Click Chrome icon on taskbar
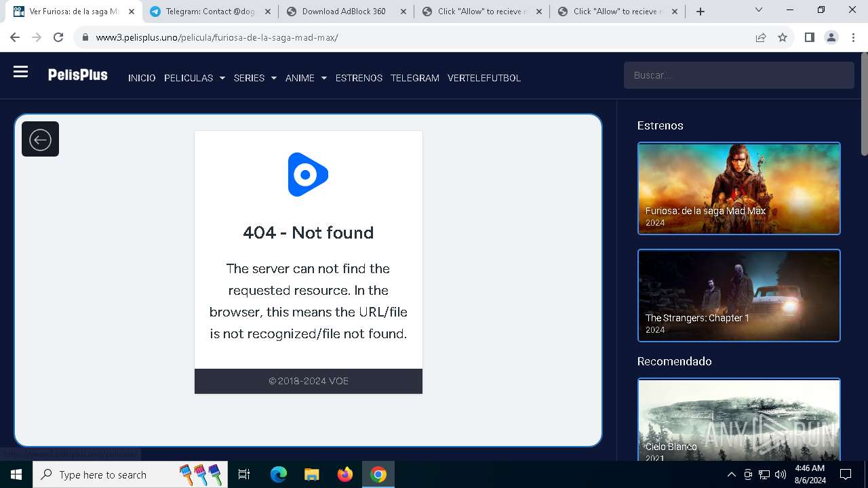 coord(378,474)
